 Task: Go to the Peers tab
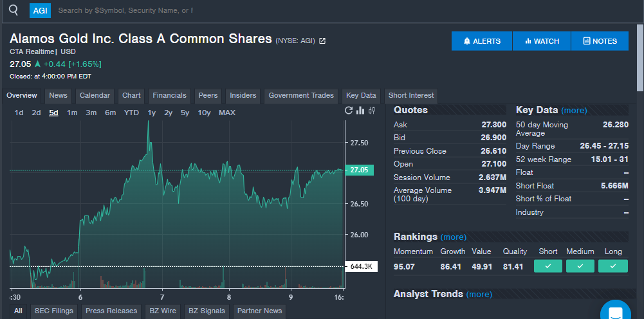coord(208,96)
